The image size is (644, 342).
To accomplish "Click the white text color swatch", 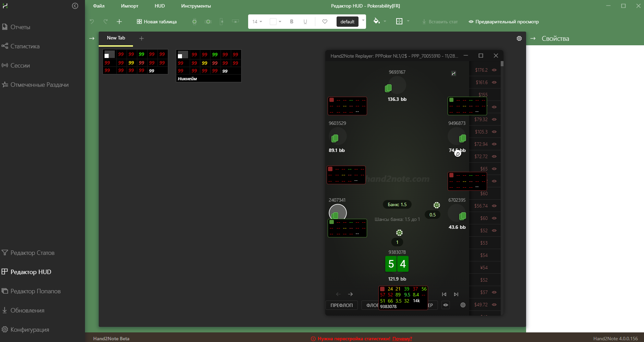I will pos(273,22).
